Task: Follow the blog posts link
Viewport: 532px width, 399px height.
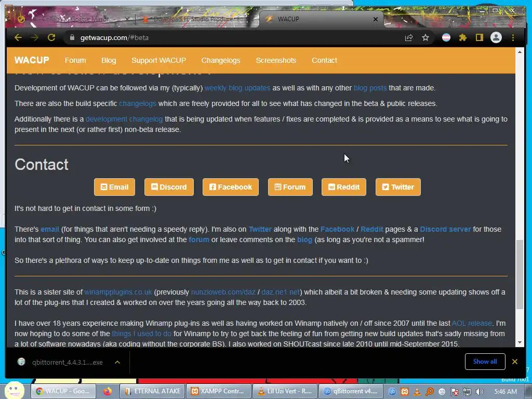Action: pos(370,88)
